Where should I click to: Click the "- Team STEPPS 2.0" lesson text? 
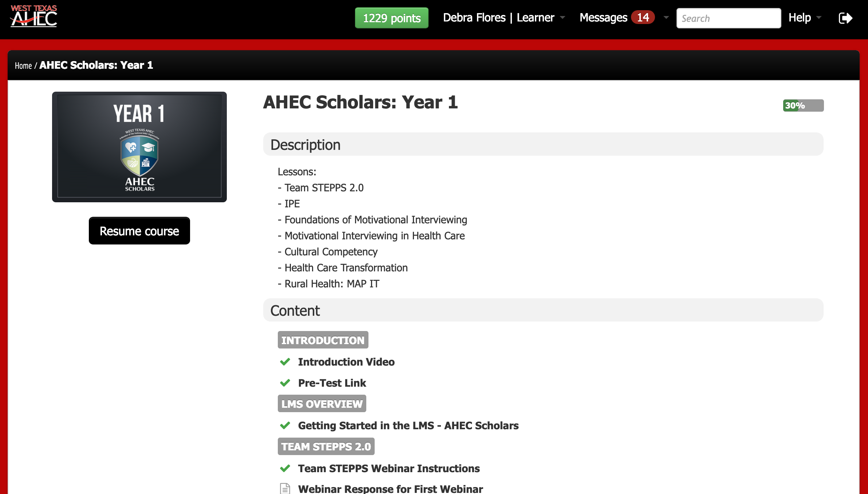tap(321, 188)
